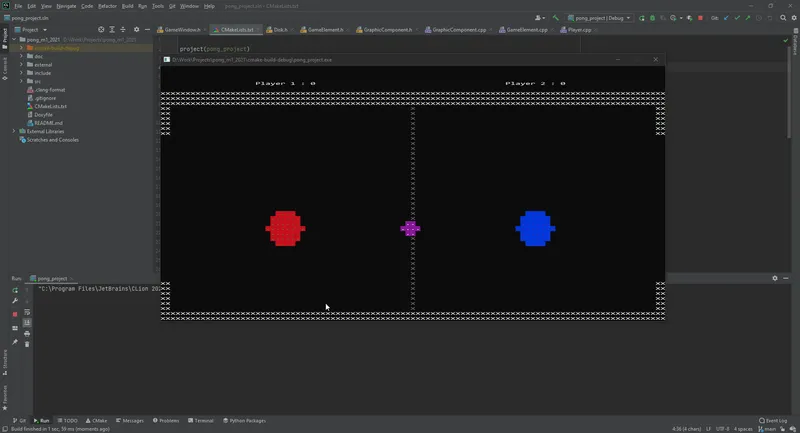Click Collapse All icon in Project panel
800x433 pixels.
pyautogui.click(x=122, y=30)
